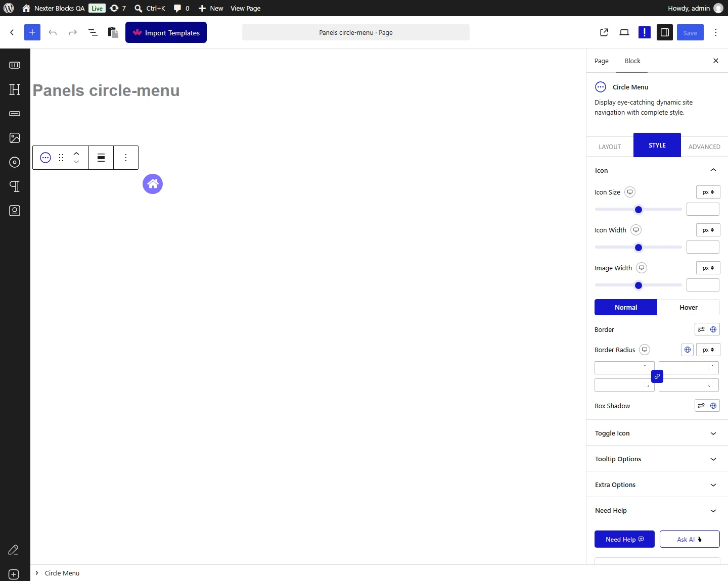Open Icon Size px unit dropdown

pyautogui.click(x=708, y=192)
